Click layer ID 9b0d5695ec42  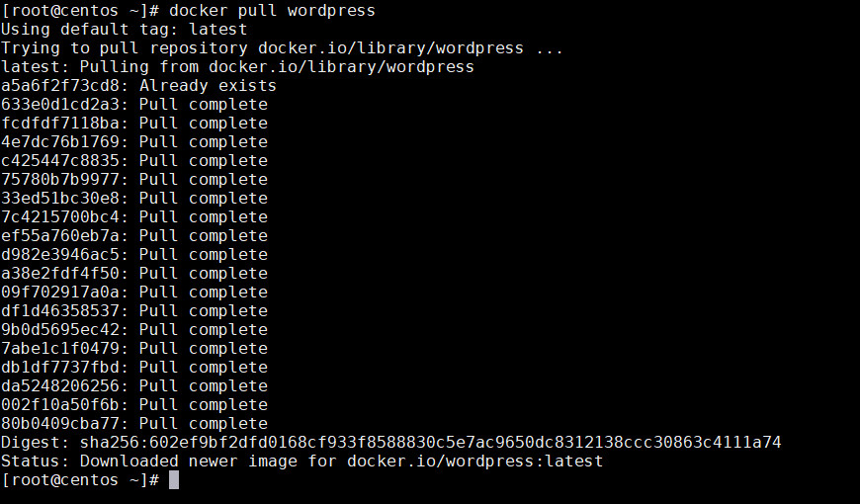(x=64, y=330)
